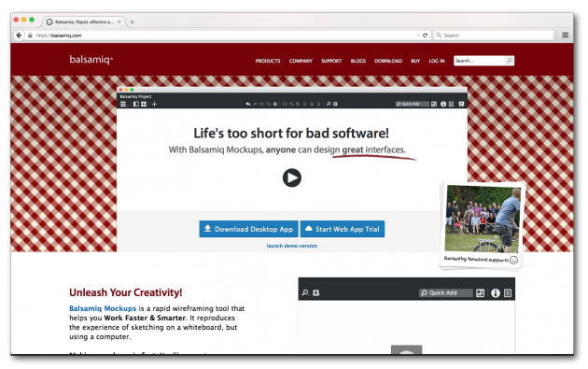Open the address bar history dropdown arrow
588x369 pixels.
(417, 35)
